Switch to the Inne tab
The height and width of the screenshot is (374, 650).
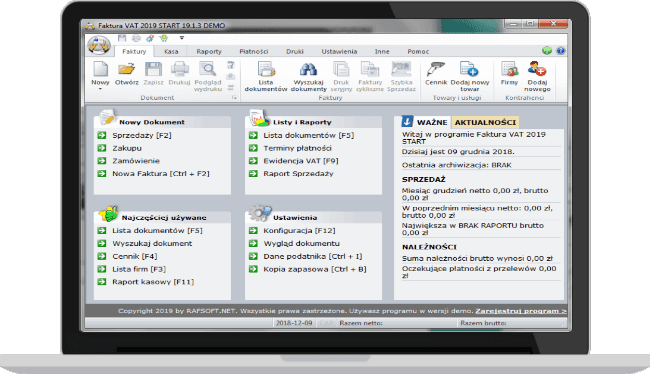click(382, 51)
